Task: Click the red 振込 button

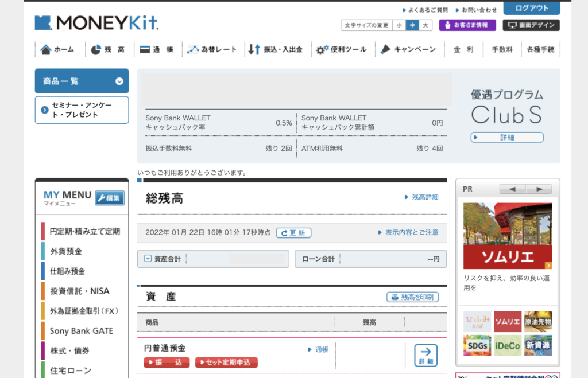Action: [x=167, y=363]
